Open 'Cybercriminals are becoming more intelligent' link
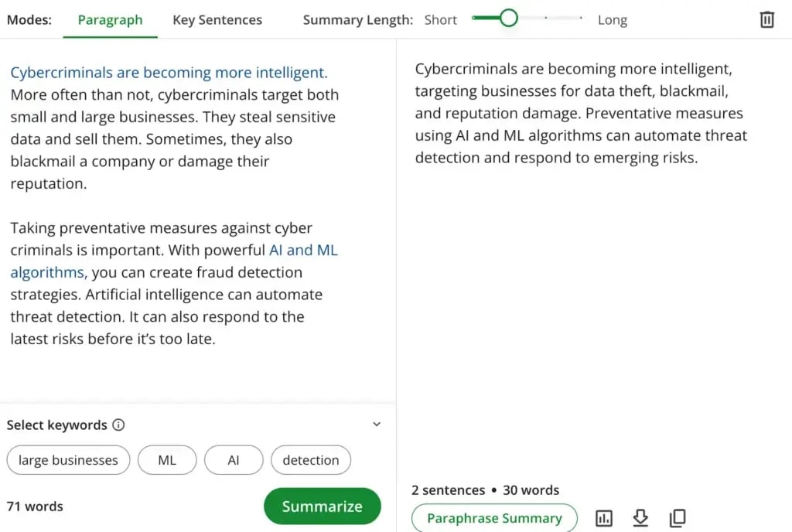 tap(169, 73)
